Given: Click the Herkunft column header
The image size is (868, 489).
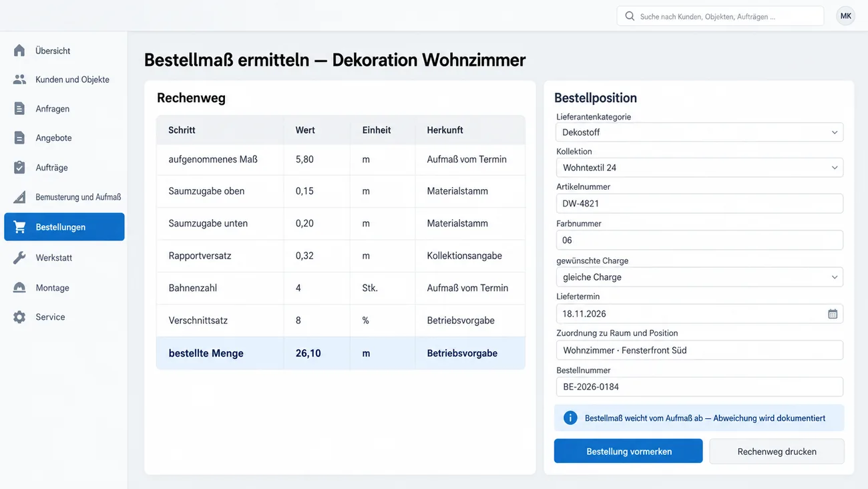Looking at the screenshot, I should (x=445, y=130).
